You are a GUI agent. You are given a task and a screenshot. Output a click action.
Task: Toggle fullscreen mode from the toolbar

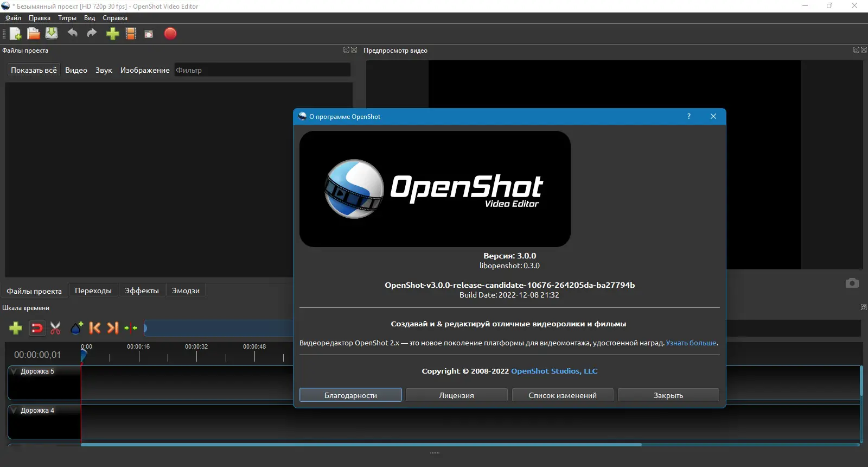click(149, 34)
